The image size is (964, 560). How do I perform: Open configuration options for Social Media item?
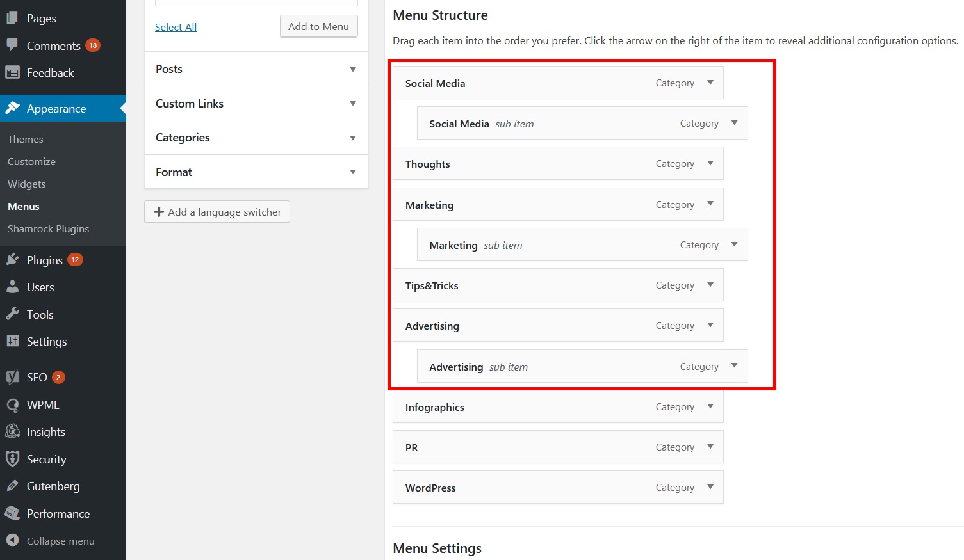(710, 83)
